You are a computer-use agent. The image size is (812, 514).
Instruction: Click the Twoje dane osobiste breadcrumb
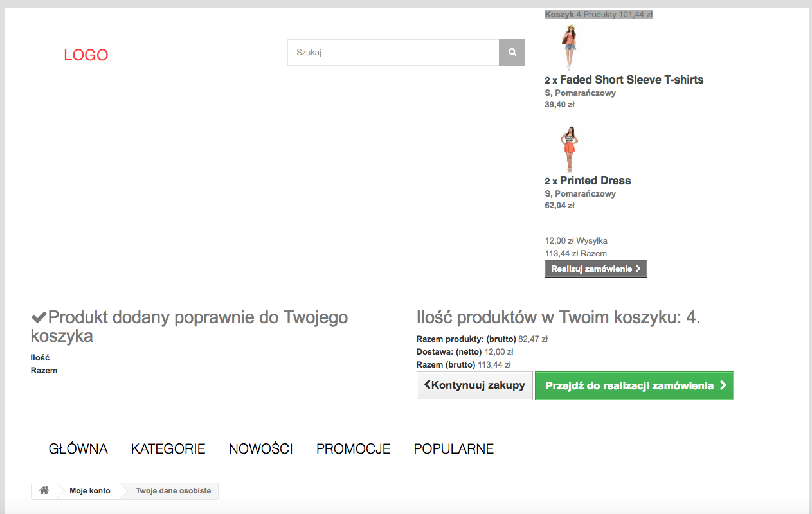coord(173,491)
